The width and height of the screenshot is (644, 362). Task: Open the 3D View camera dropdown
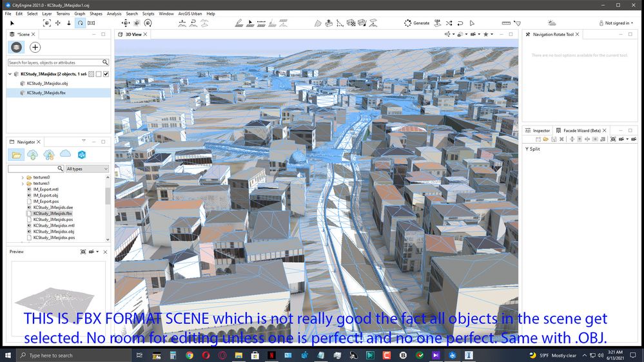pyautogui.click(x=475, y=34)
